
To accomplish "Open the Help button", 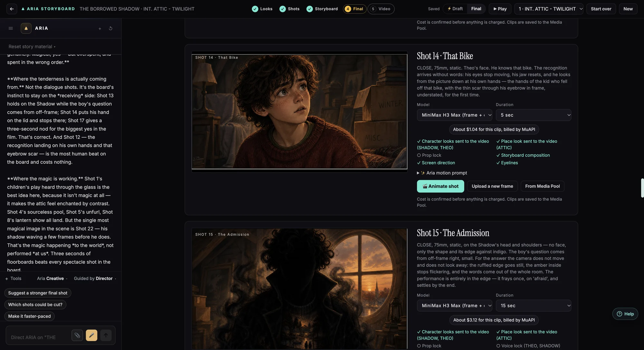I will pos(625,314).
